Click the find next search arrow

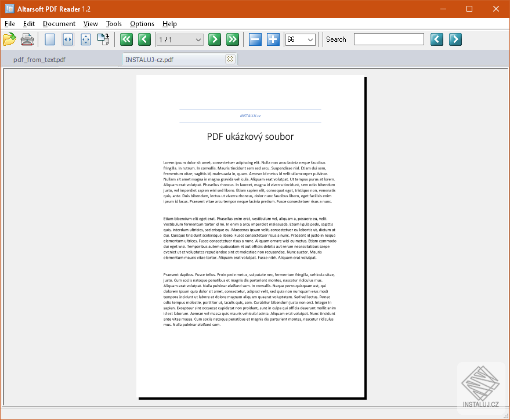455,39
